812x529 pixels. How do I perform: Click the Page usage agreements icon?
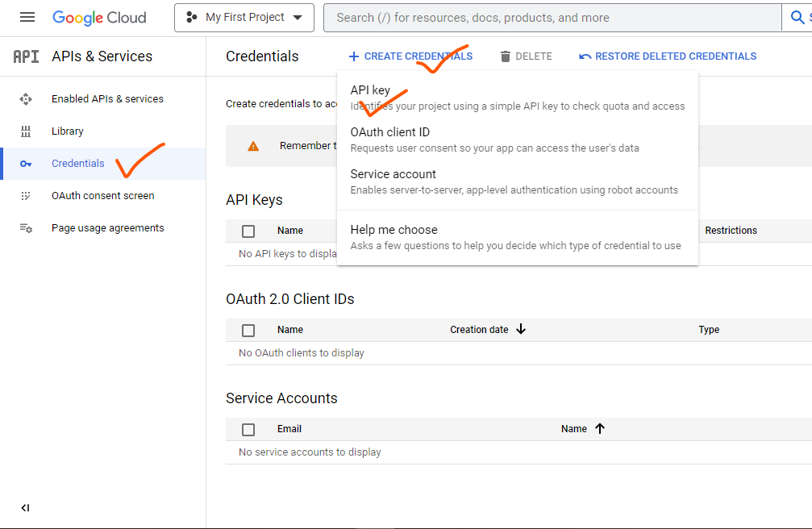[26, 228]
